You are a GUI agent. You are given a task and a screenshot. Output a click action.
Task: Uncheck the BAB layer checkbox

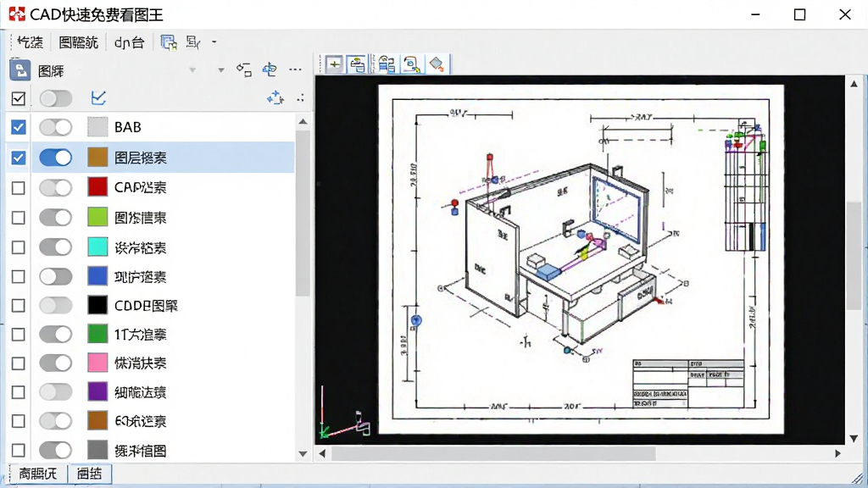coord(19,127)
